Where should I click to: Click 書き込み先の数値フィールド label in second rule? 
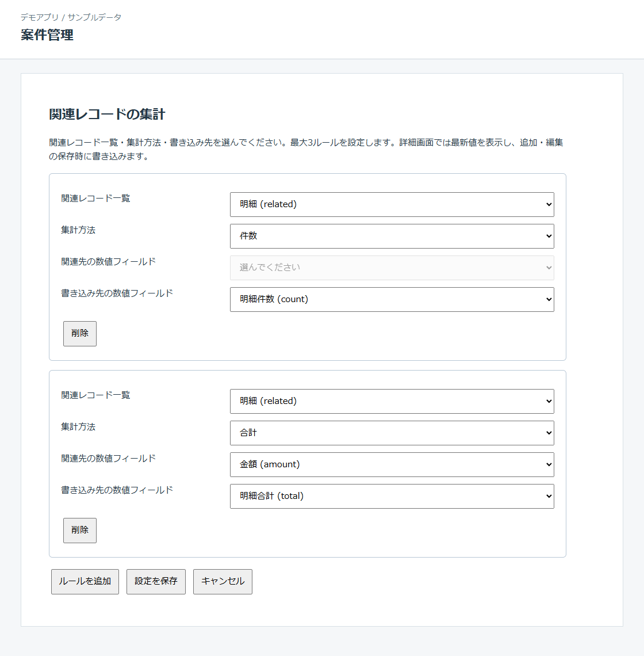tap(117, 490)
